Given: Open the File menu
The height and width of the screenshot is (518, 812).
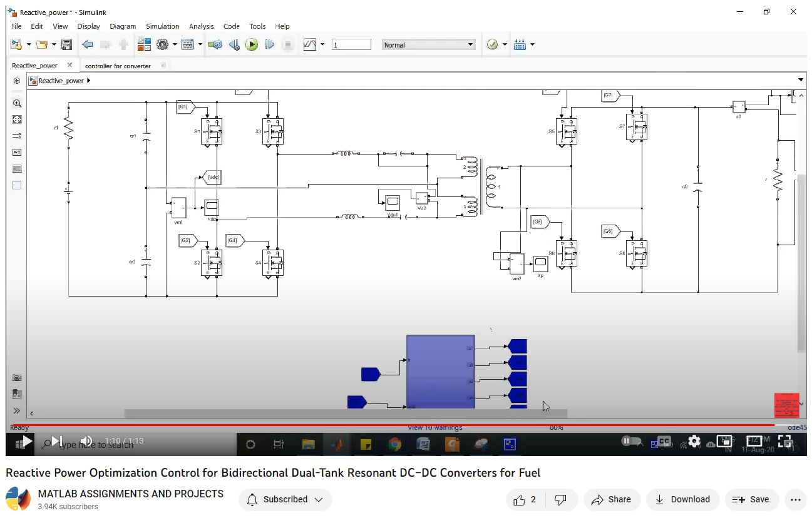Looking at the screenshot, I should pos(16,26).
